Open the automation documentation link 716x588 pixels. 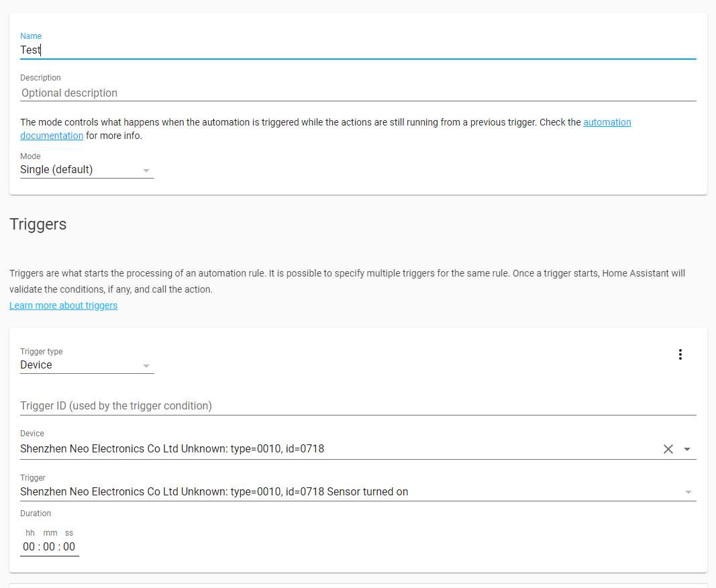point(607,122)
